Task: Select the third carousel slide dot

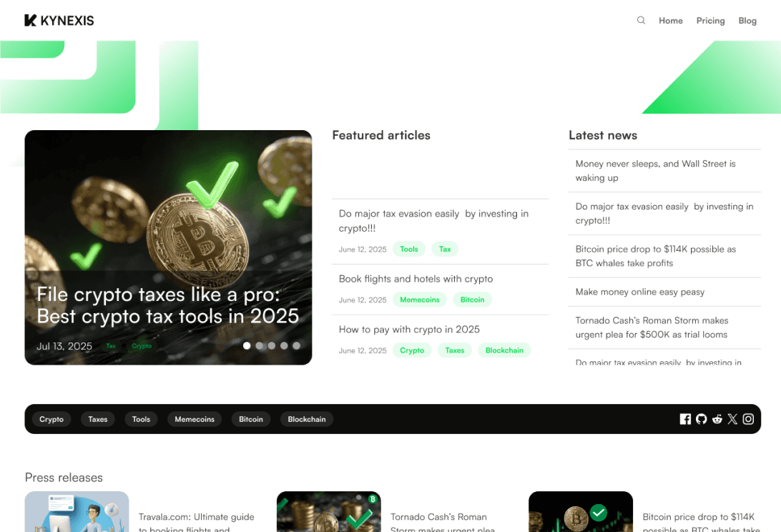Action: point(272,345)
